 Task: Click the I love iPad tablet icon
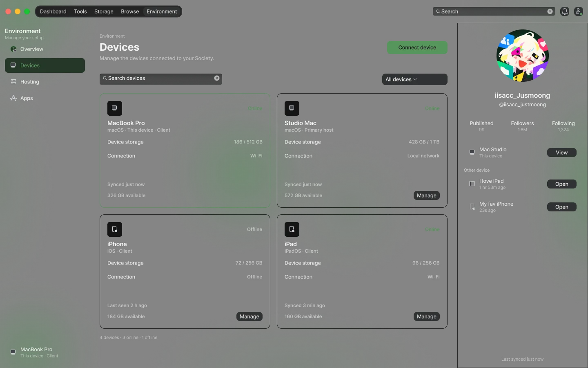[472, 184]
